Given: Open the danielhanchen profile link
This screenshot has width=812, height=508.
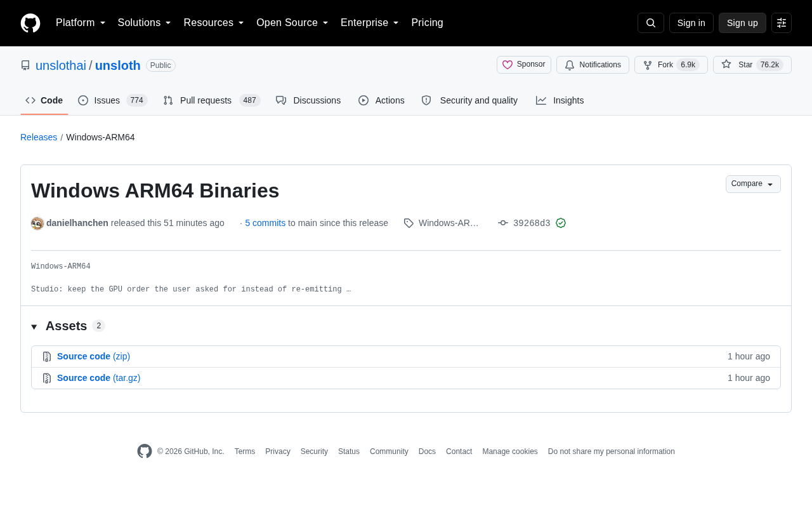Looking at the screenshot, I should coord(77,223).
